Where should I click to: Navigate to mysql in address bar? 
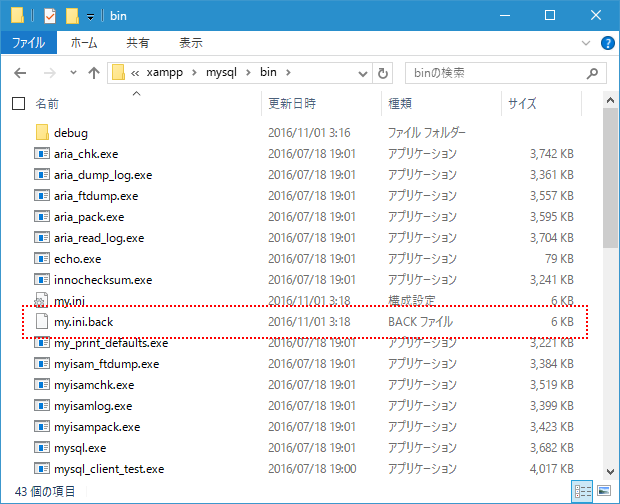(221, 73)
